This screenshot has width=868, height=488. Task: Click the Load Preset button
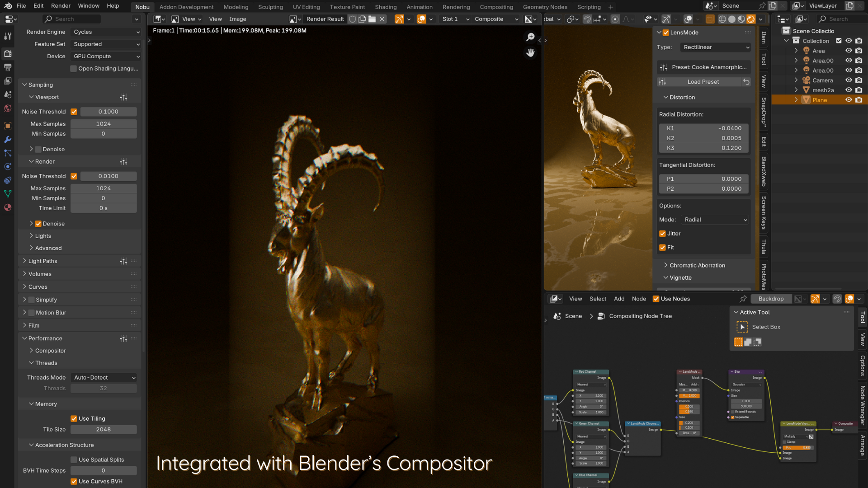point(703,82)
